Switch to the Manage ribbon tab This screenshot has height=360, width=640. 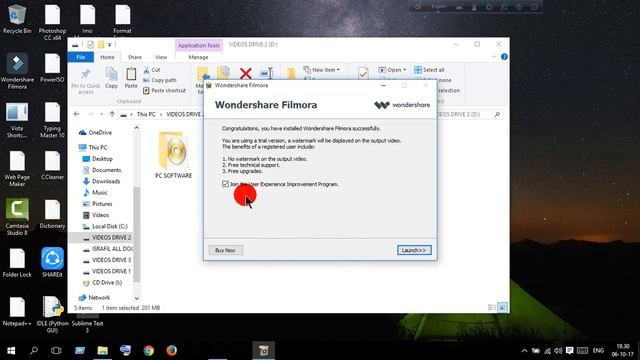pyautogui.click(x=198, y=57)
